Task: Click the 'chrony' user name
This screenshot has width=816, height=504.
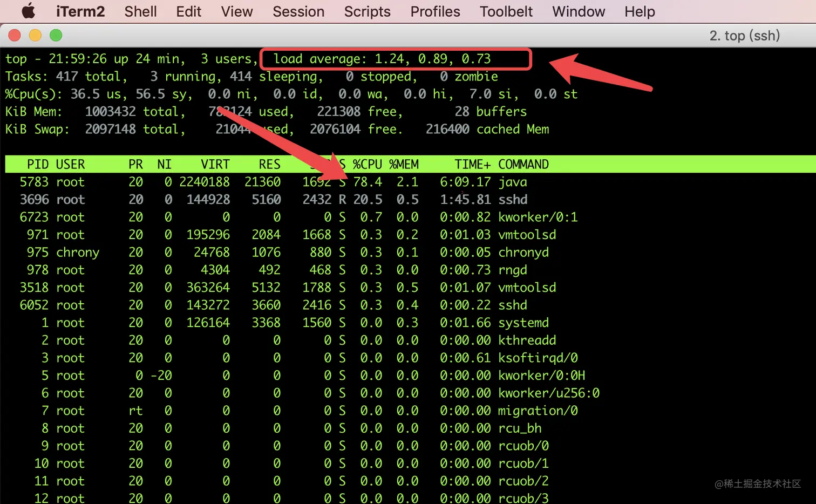Action: tap(78, 253)
